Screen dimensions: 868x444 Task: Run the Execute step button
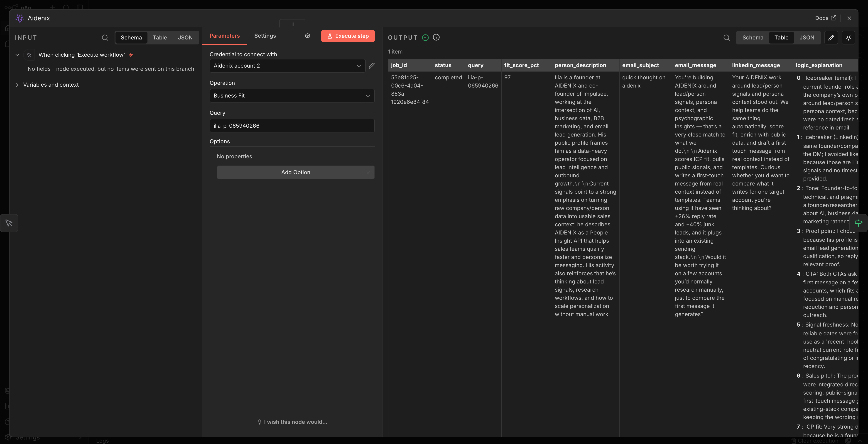348,36
